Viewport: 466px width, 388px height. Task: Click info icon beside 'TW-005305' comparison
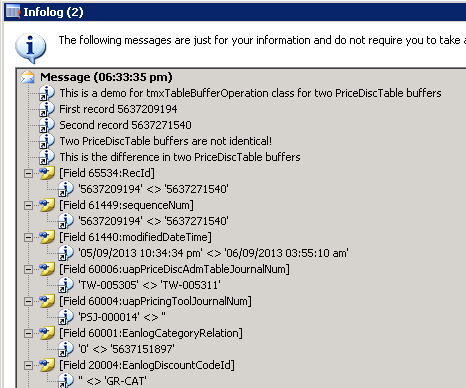point(66,285)
